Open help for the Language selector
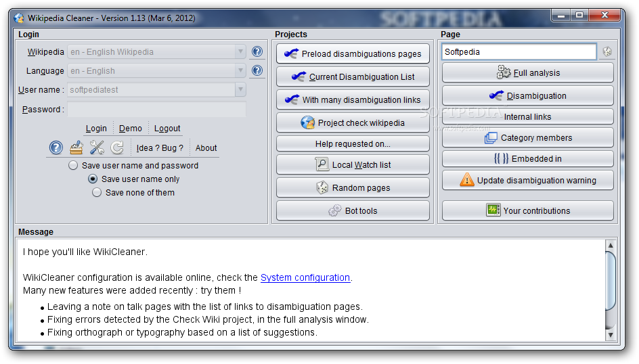 click(257, 70)
